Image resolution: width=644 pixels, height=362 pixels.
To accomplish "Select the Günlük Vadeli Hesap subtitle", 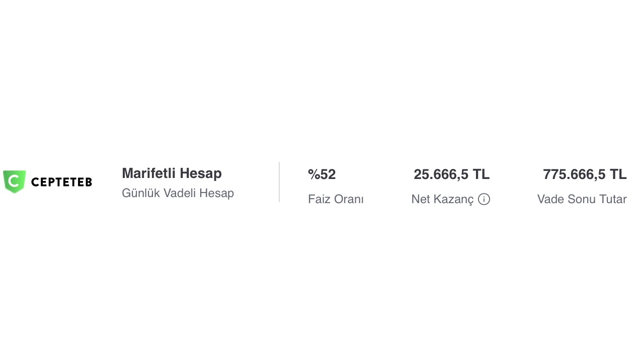I will tap(178, 193).
